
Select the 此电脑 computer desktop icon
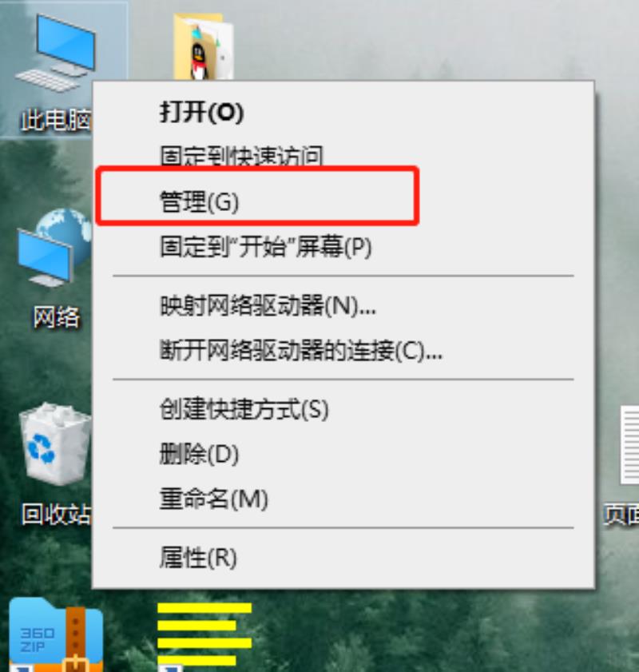click(56, 52)
